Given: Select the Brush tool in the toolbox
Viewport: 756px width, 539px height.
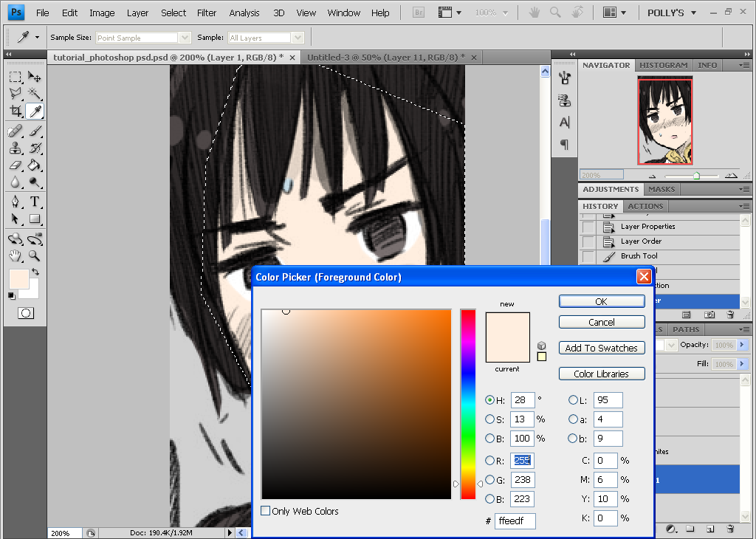Looking at the screenshot, I should [x=35, y=131].
